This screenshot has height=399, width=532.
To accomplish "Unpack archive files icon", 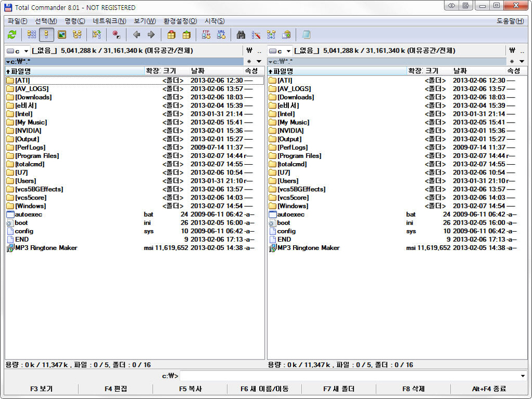I will tap(187, 35).
